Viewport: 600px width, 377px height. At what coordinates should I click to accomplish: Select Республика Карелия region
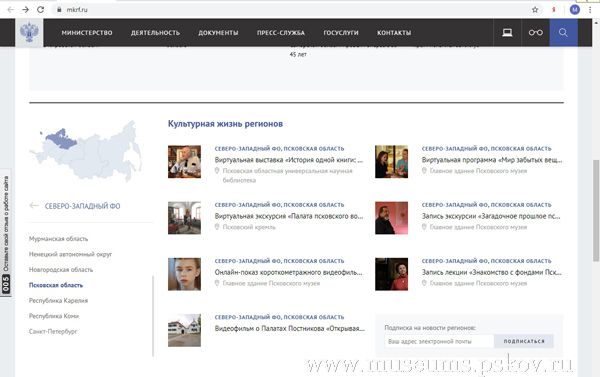click(x=59, y=300)
